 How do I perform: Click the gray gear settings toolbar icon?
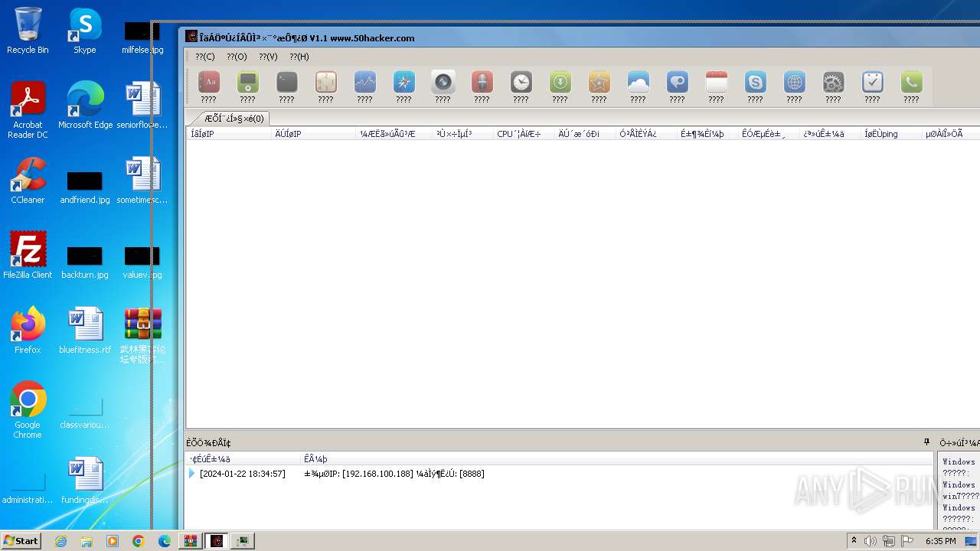point(833,82)
